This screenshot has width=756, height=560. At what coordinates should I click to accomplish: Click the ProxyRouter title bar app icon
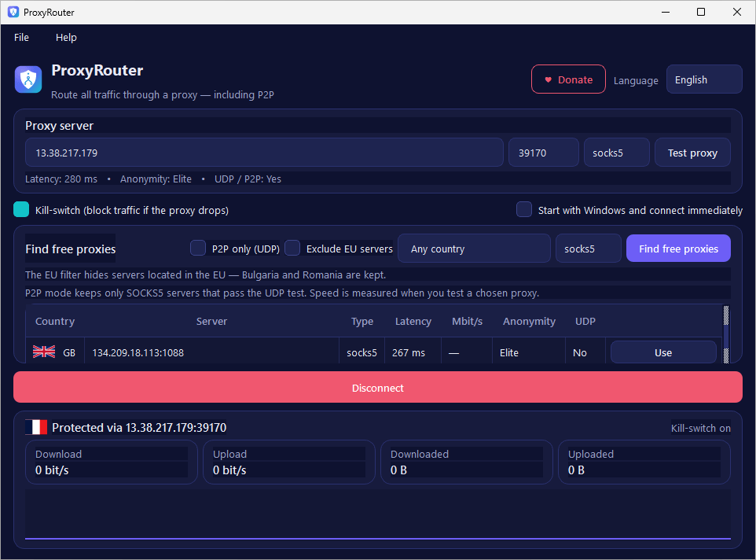tap(13, 12)
